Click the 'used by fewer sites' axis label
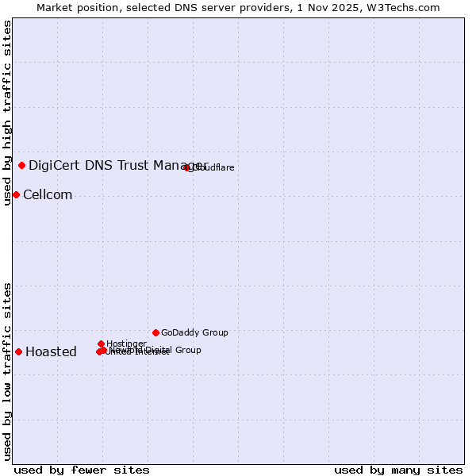The image size is (476, 476). tap(82, 470)
